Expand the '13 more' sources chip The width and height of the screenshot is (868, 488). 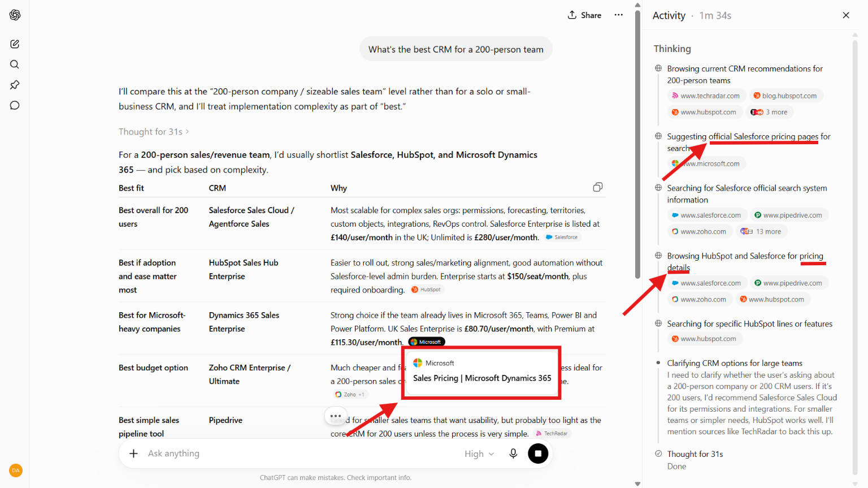click(761, 232)
